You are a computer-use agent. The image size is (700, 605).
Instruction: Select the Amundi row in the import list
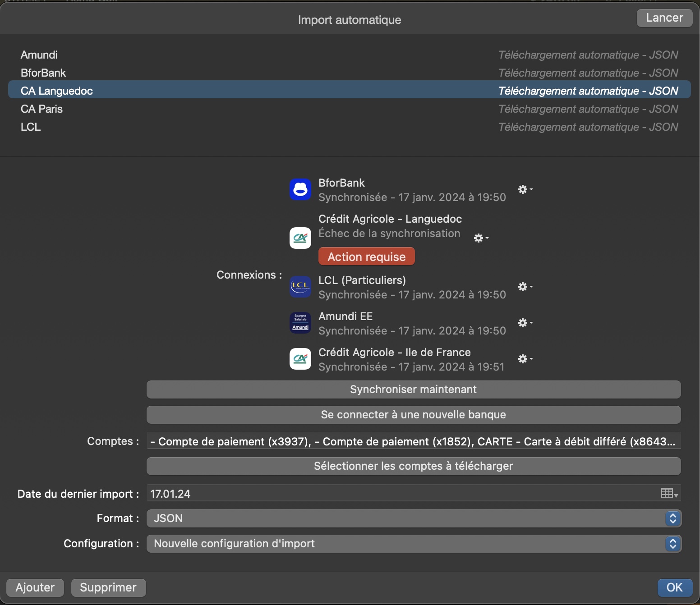click(x=350, y=55)
